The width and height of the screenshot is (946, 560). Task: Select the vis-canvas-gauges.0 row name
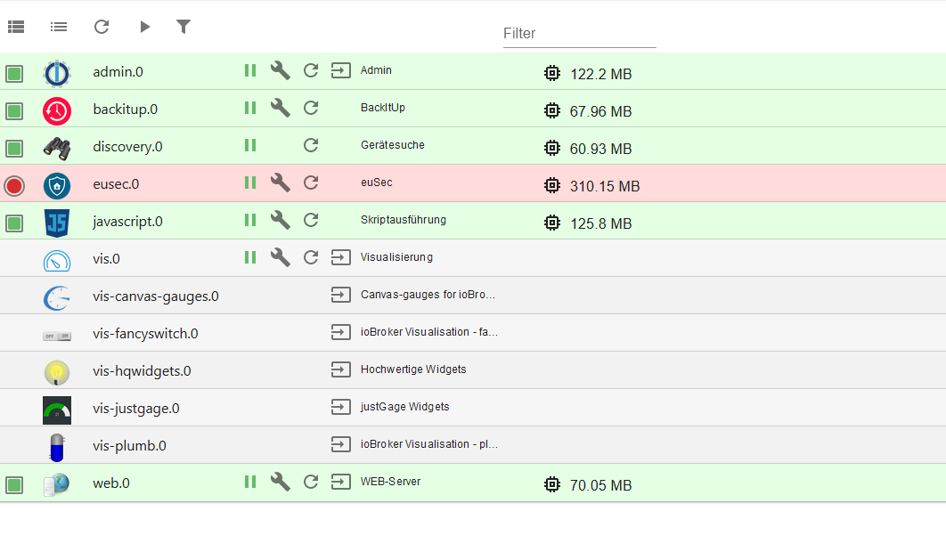(x=156, y=296)
